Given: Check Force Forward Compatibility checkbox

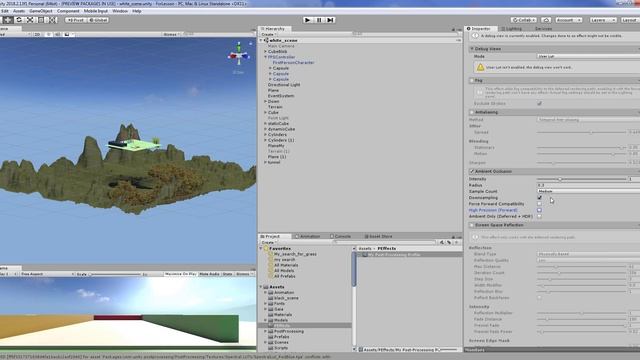Looking at the screenshot, I should (x=539, y=204).
